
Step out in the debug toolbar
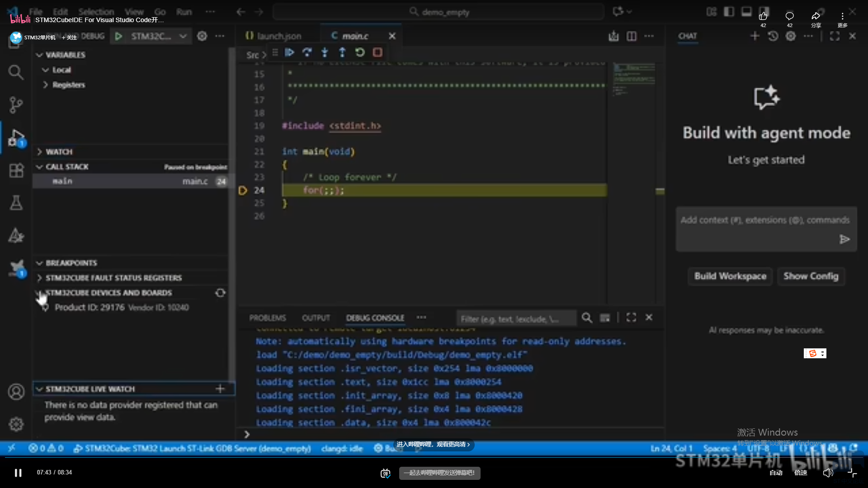(342, 52)
